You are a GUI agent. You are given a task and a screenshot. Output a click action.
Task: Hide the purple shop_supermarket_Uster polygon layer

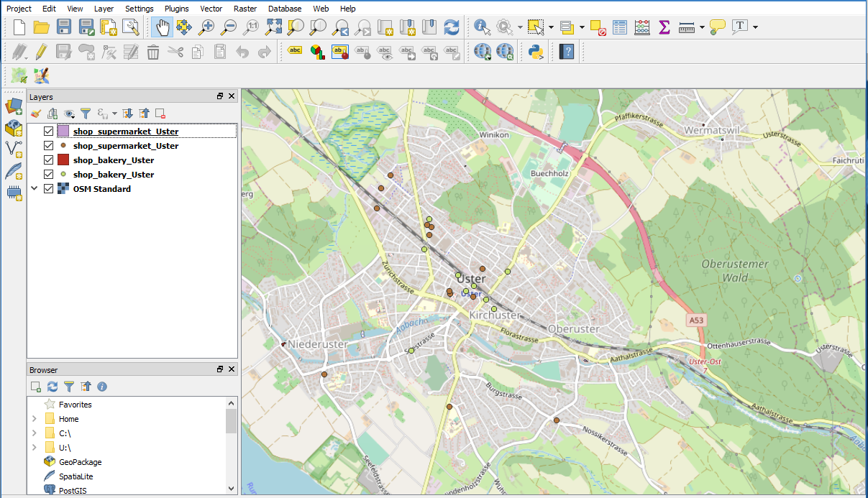49,132
